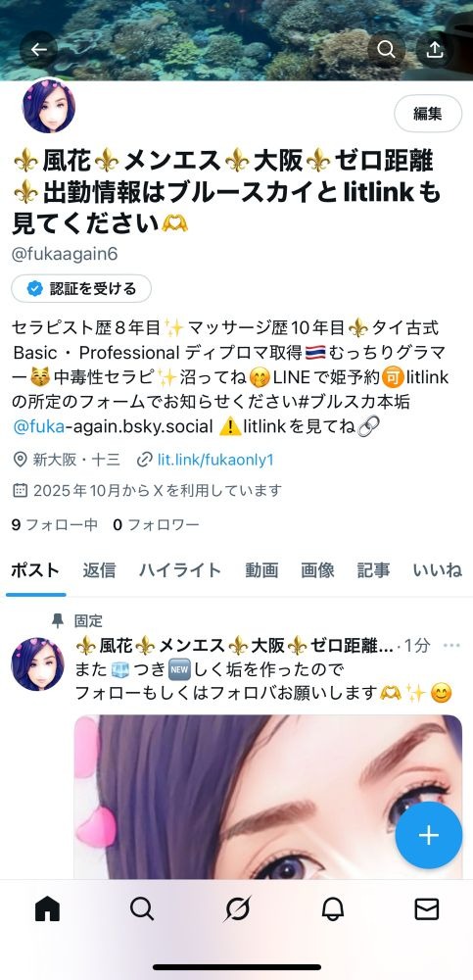473x980 pixels.
Task: Open the Home tab in bottom bar
Action: [47, 908]
